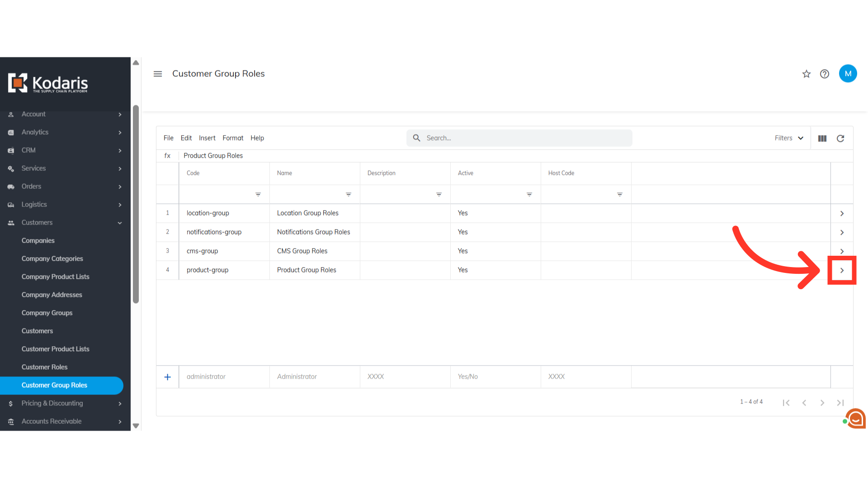The image size is (868, 488).
Task: Navigate to Company Groups link
Action: [47, 313]
